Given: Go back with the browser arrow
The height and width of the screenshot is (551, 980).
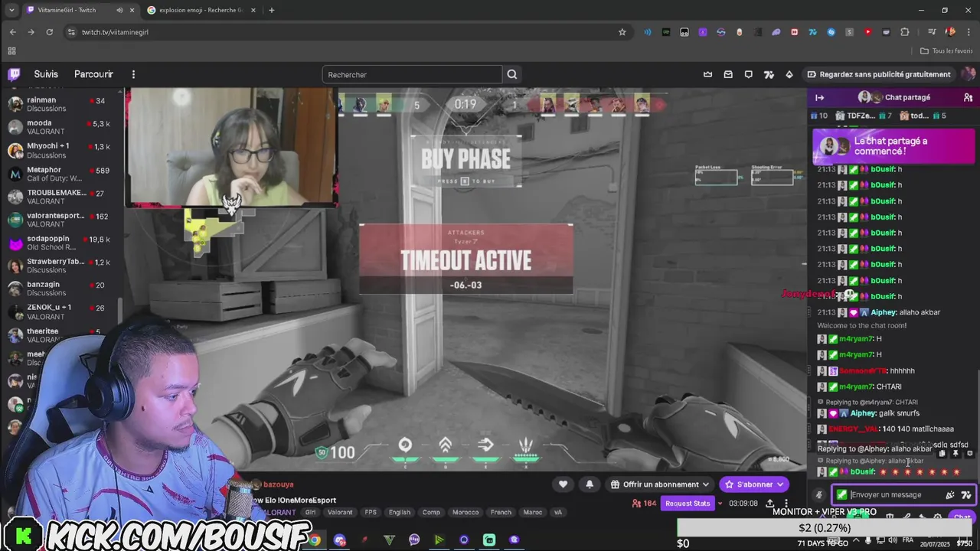Looking at the screenshot, I should click(12, 32).
